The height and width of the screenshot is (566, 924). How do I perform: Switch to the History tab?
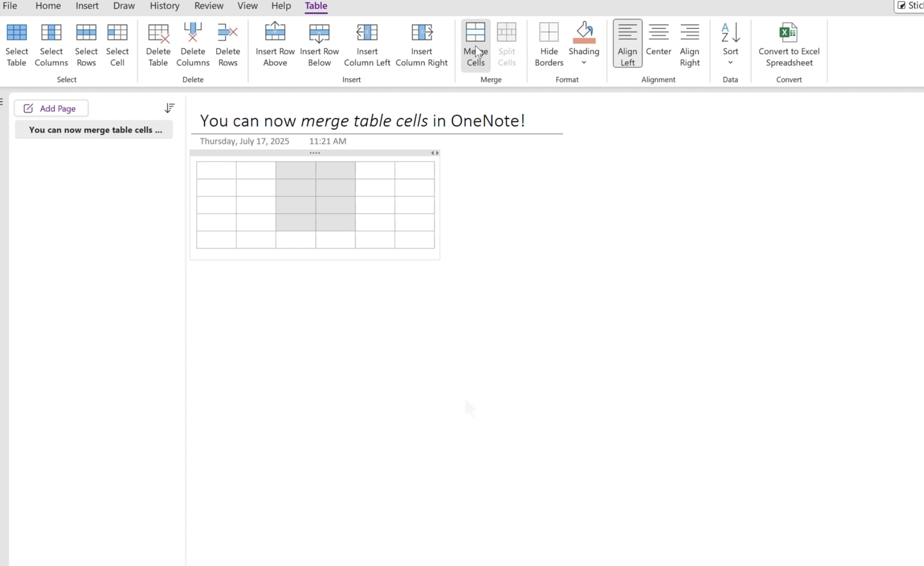tap(164, 6)
